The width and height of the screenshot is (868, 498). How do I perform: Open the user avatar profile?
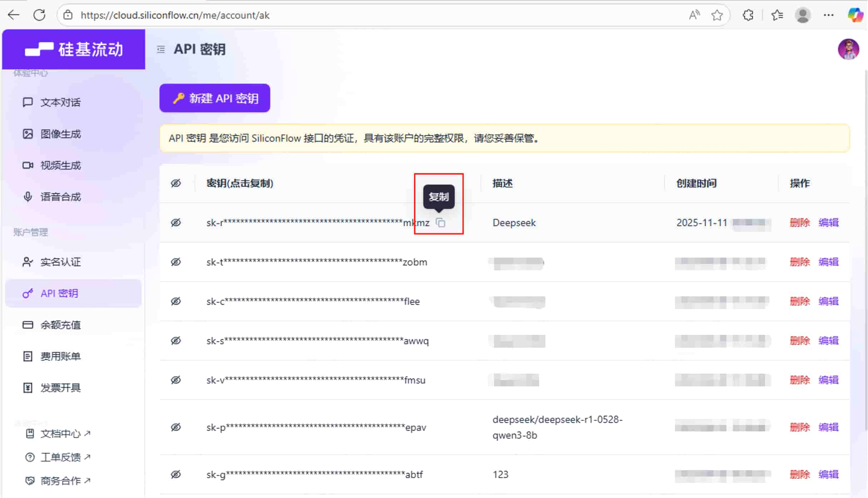coord(848,49)
